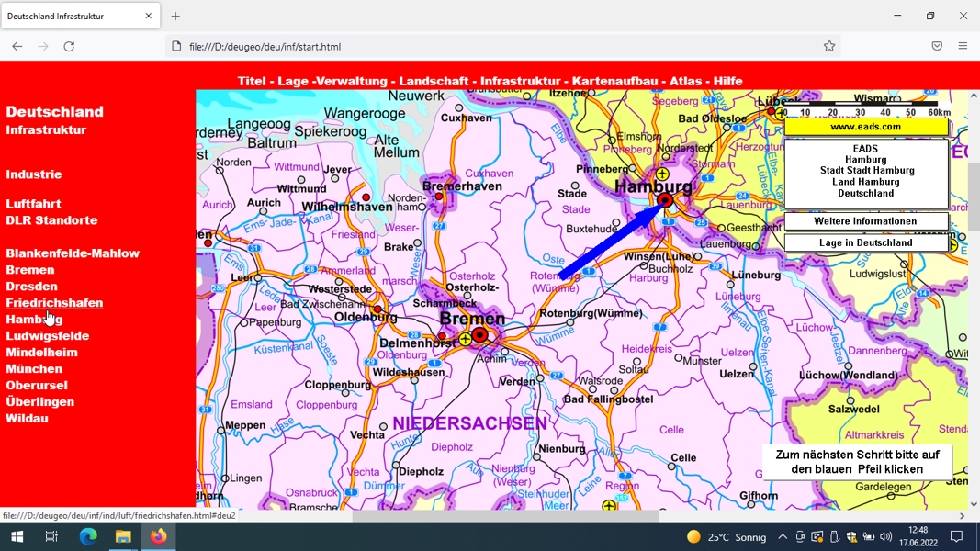The image size is (980, 551).
Task: Go back with the browser back arrow
Action: click(x=17, y=46)
